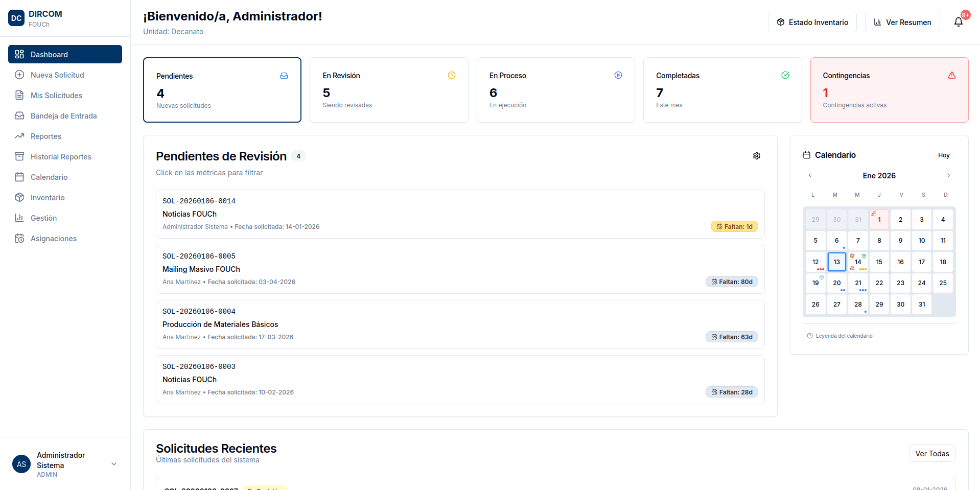Screen dimensions: 980x490
Task: Click the Faltan: 28d badge
Action: tap(732, 392)
